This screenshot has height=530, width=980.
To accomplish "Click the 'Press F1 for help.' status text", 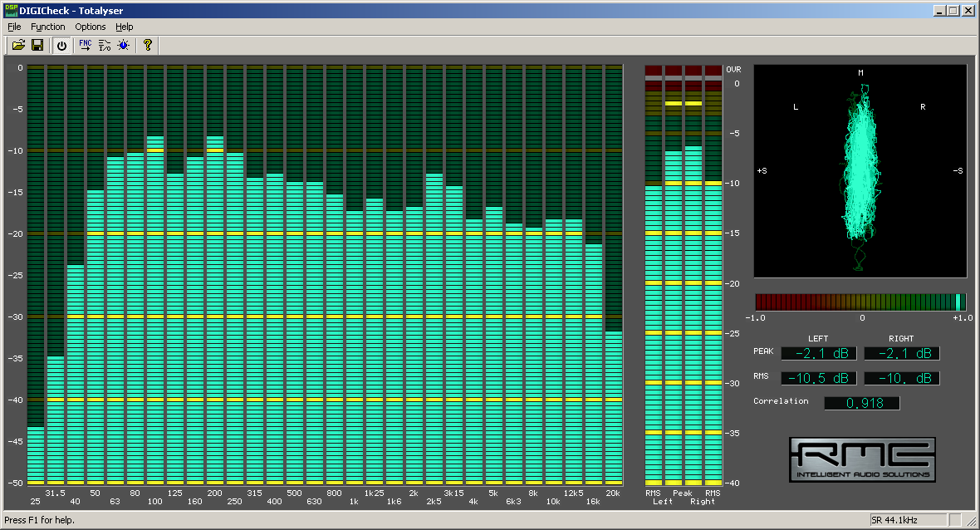I will coord(39,520).
